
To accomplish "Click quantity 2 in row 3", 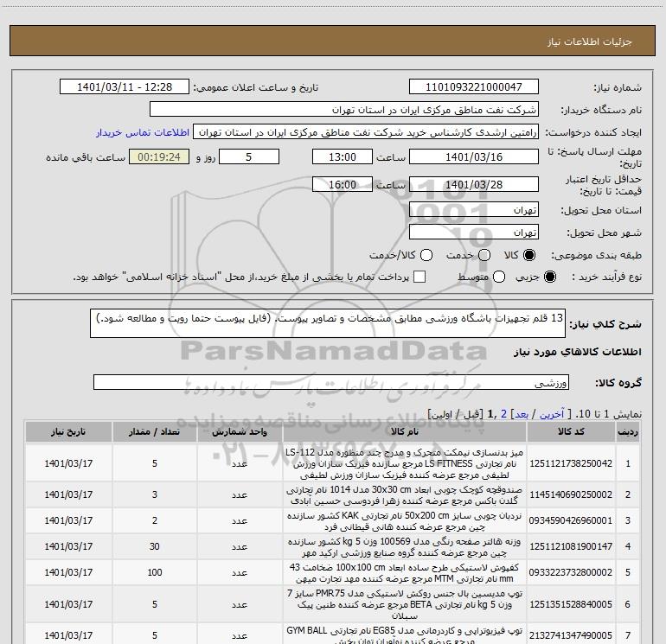I will click(155, 520).
